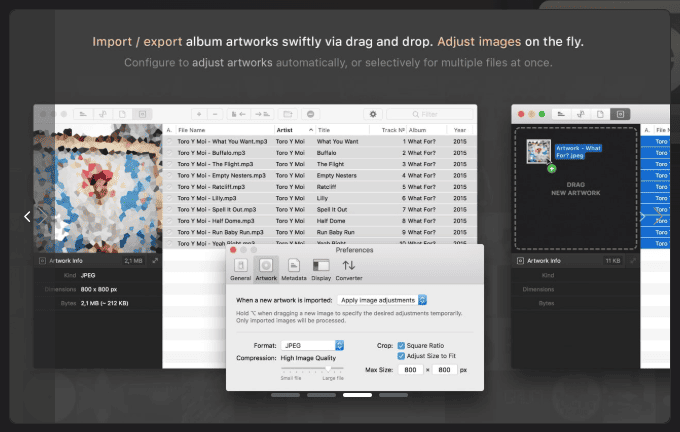Open Metadata preferences tab

pos(294,269)
